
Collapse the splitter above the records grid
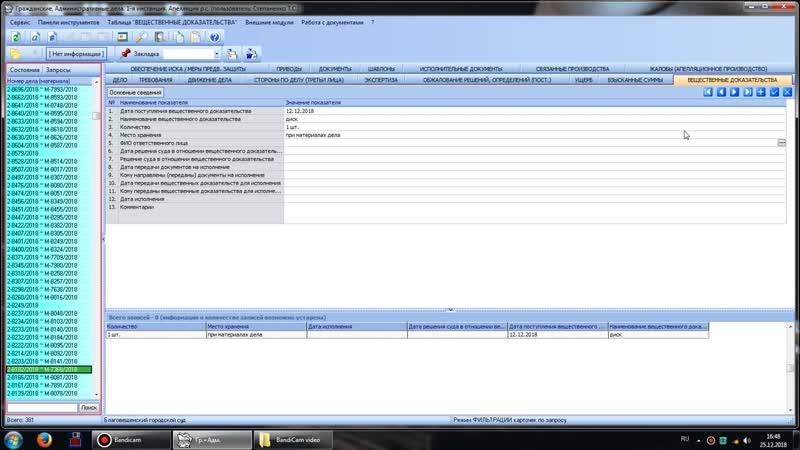tap(450, 310)
